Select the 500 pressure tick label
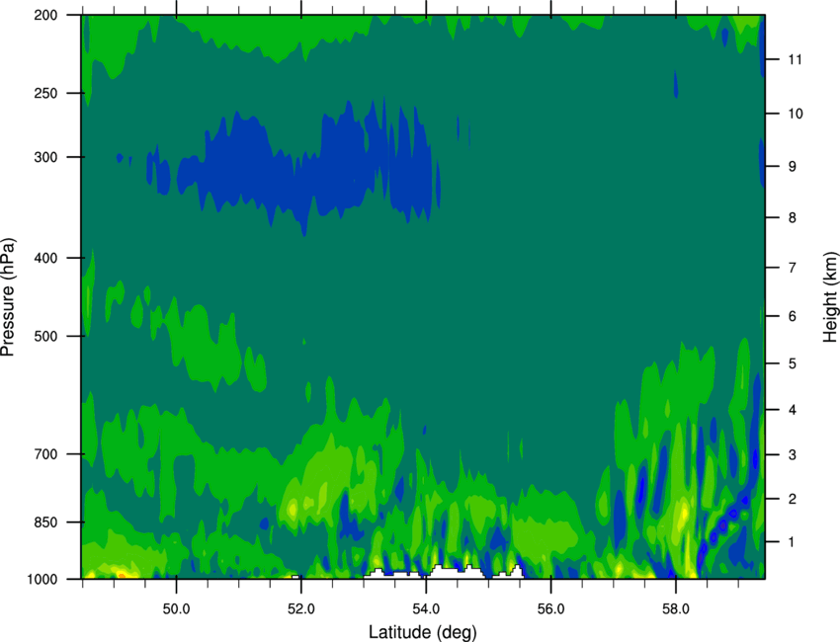This screenshot has height=642, width=840. 42,336
